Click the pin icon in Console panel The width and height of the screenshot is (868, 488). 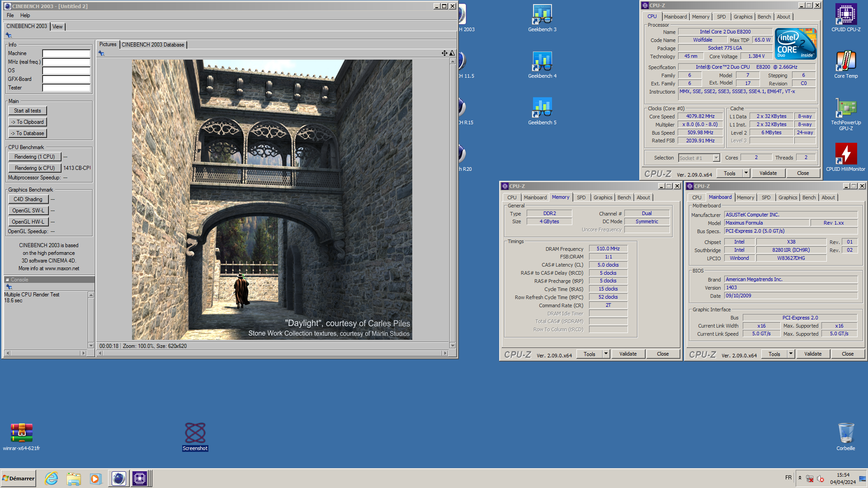(x=9, y=286)
